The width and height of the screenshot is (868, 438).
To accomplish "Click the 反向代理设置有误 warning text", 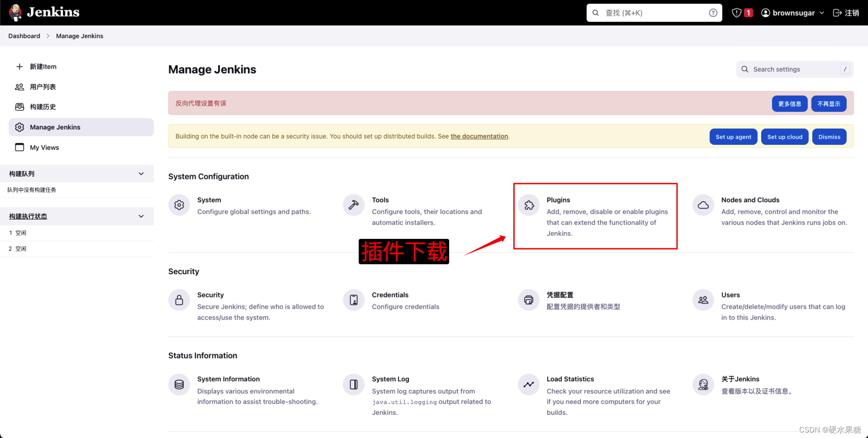I will 201,103.
